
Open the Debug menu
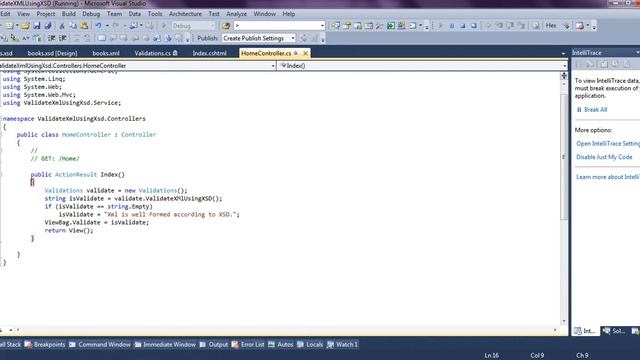(x=91, y=14)
